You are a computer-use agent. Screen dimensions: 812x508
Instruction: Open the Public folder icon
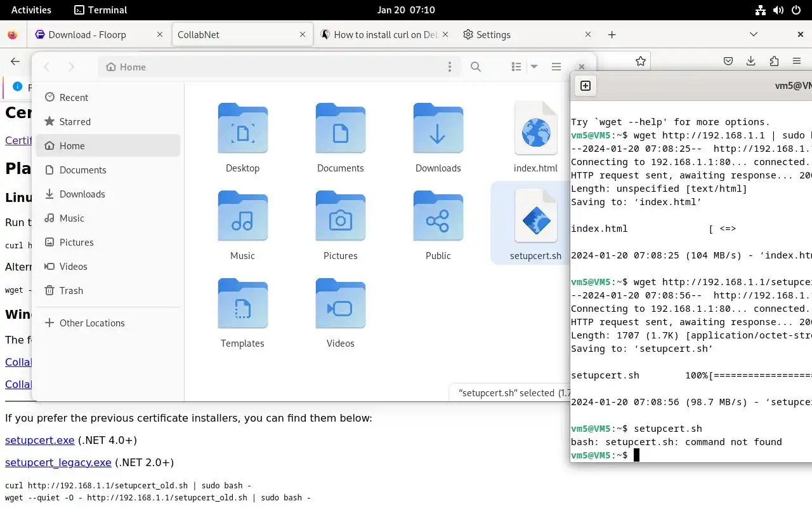point(438,217)
